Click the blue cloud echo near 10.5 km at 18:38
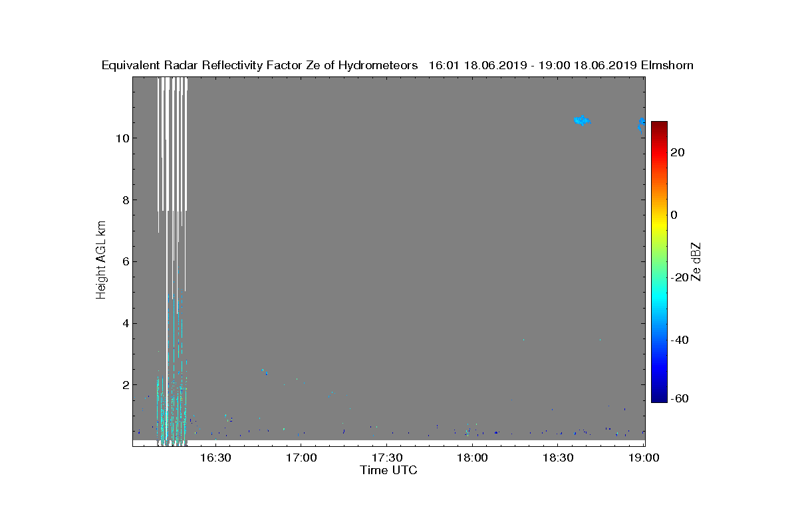798x532 pixels. point(582,120)
